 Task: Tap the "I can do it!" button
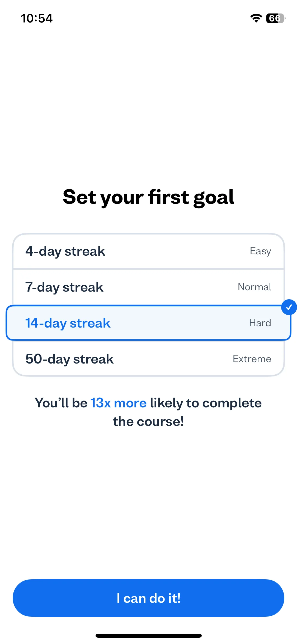pos(148,598)
